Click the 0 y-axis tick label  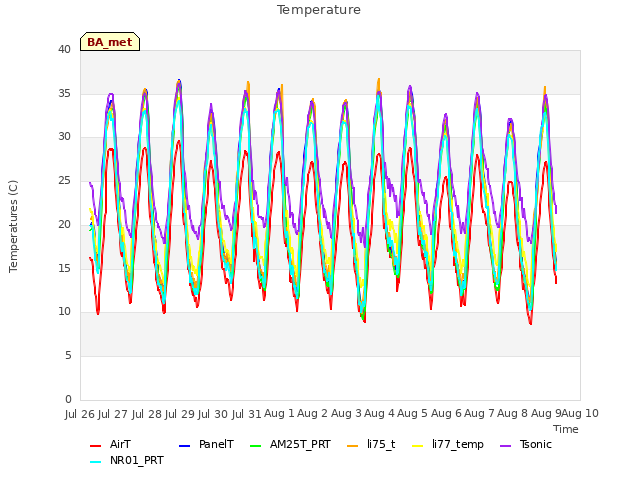point(68,399)
